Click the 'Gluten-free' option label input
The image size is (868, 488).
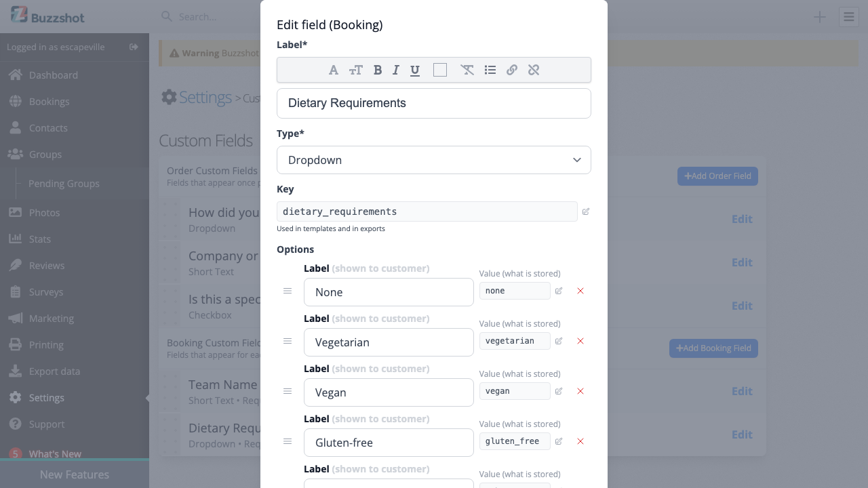[389, 443]
